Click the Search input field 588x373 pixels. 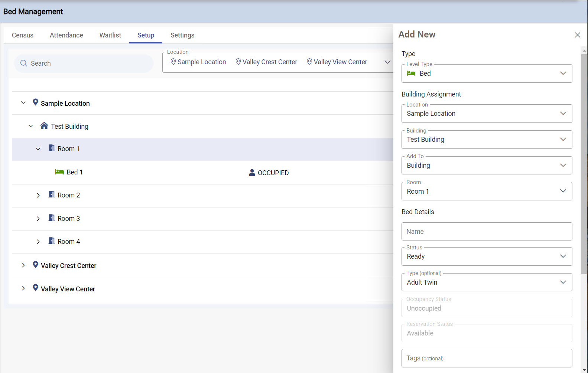pyautogui.click(x=84, y=63)
